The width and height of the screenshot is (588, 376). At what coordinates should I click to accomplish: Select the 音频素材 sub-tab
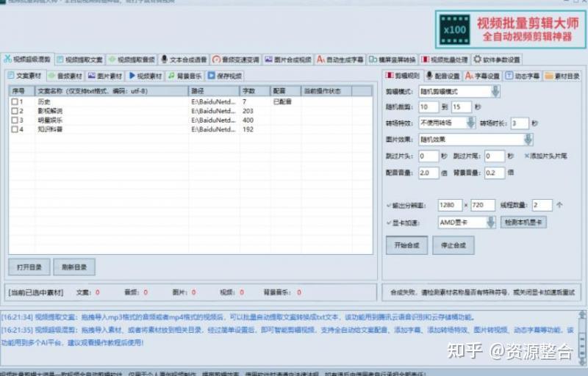click(x=65, y=76)
